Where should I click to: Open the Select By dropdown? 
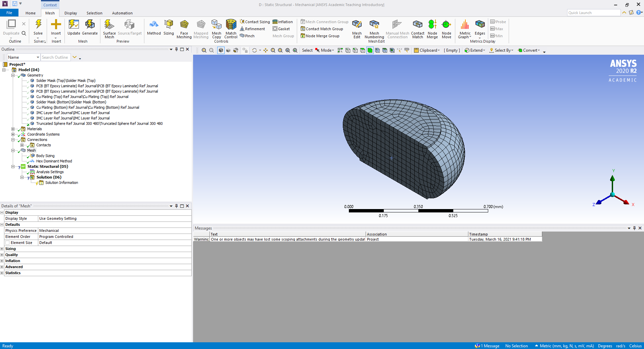(x=501, y=50)
